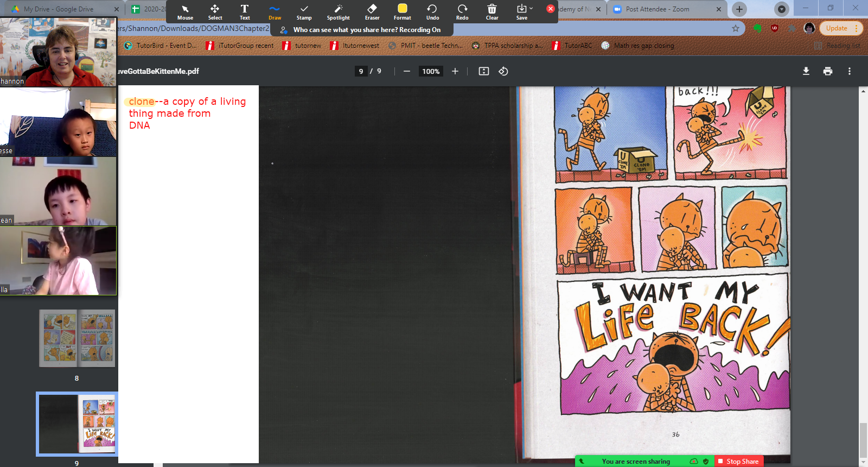This screenshot has height=467, width=868.
Task: Open Math res gap closing bookmark
Action: [638, 46]
